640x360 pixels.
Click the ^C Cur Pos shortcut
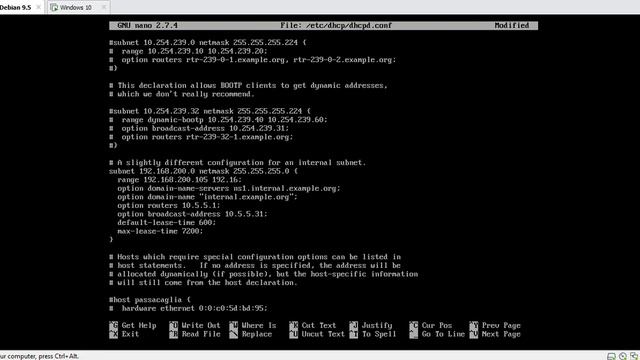[431, 325]
